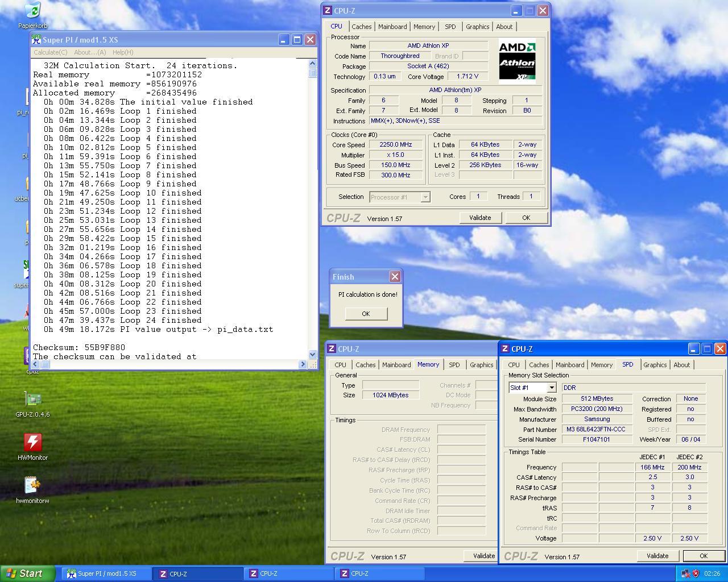Viewport: 728px width, 582px height.
Task: Activate the second CPU-Z taskbar button
Action: click(x=289, y=573)
